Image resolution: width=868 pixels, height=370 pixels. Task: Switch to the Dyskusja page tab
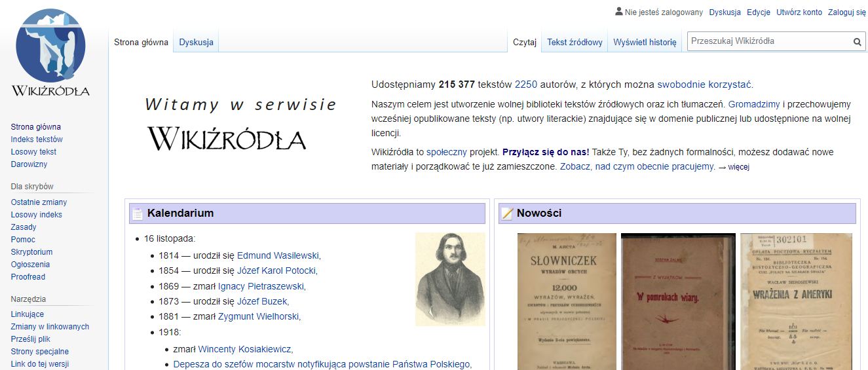tap(197, 42)
